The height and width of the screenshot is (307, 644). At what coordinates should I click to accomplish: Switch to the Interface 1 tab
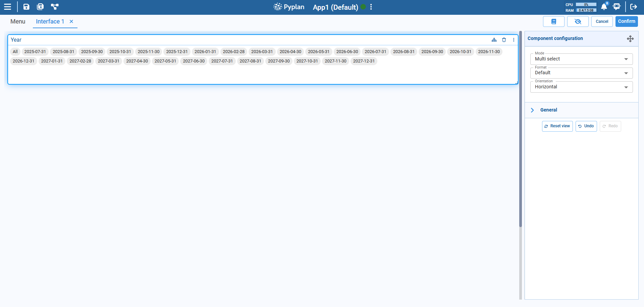click(x=50, y=21)
